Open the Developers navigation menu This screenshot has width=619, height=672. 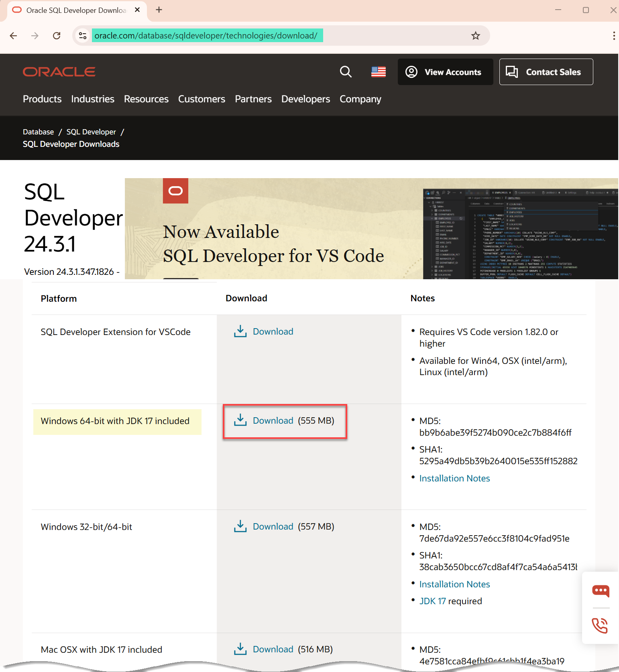[x=305, y=99]
